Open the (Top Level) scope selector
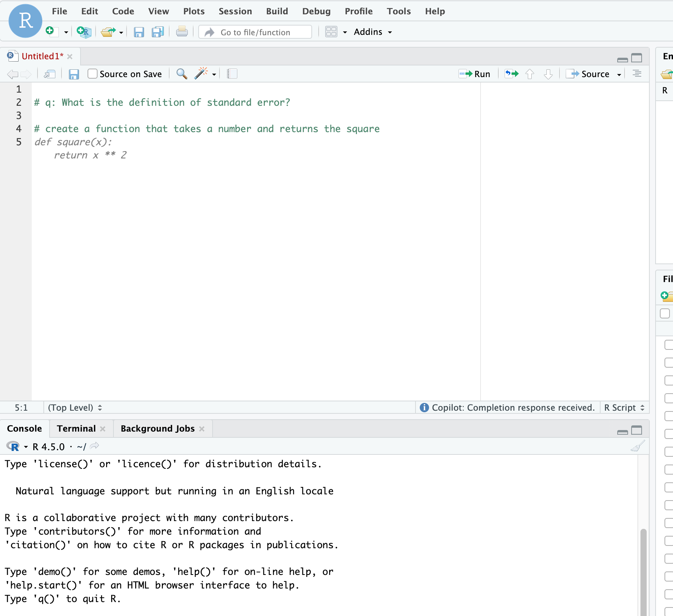This screenshot has width=673, height=616. coord(74,408)
